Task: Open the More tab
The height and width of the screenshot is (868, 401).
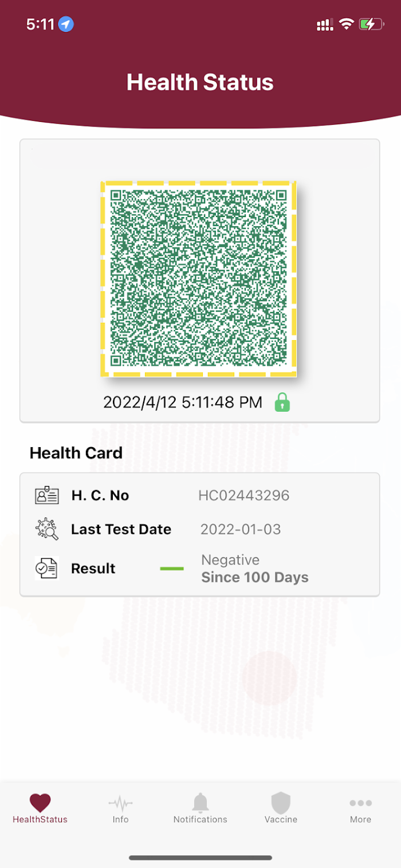Action: (361, 808)
